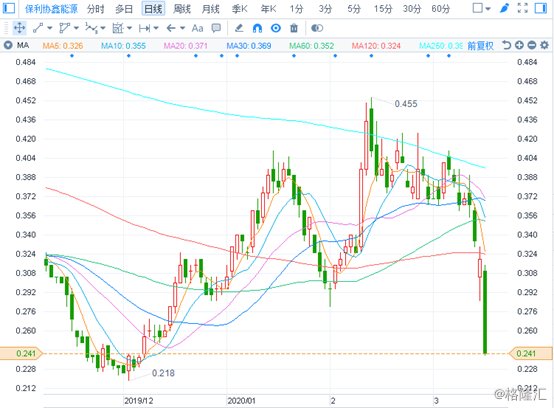Viewport: 554px width, 408px height.
Task: Switch to 分时 intraday tab
Action: 96,8
